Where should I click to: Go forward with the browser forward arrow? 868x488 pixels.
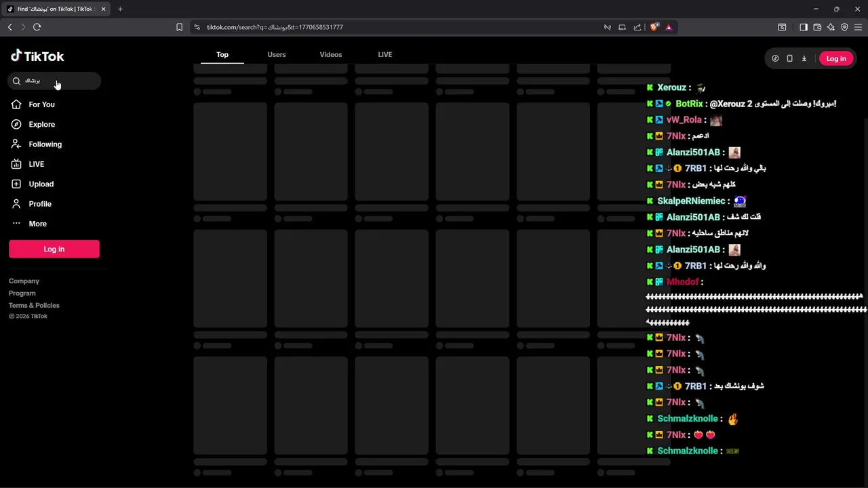click(x=23, y=27)
